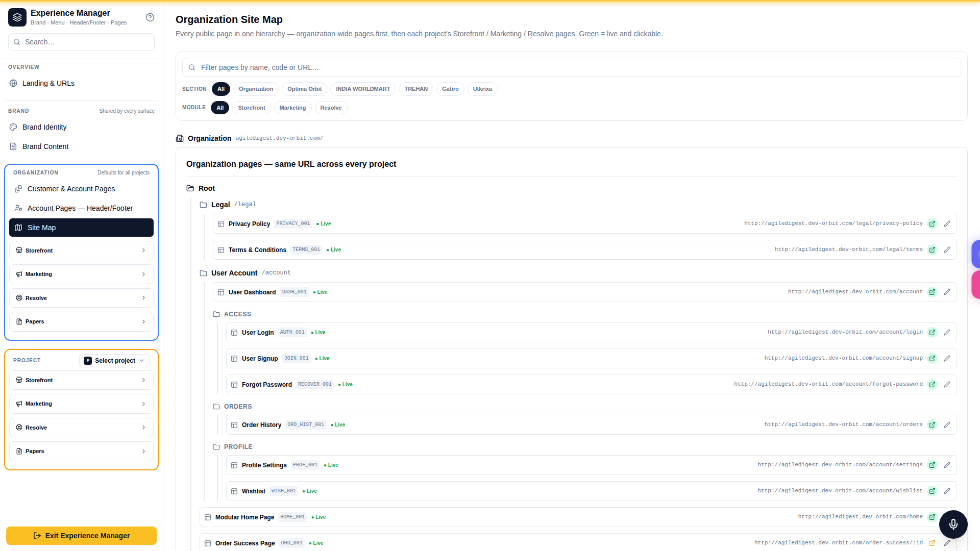Open Terms & Conditions external link icon

(932, 250)
